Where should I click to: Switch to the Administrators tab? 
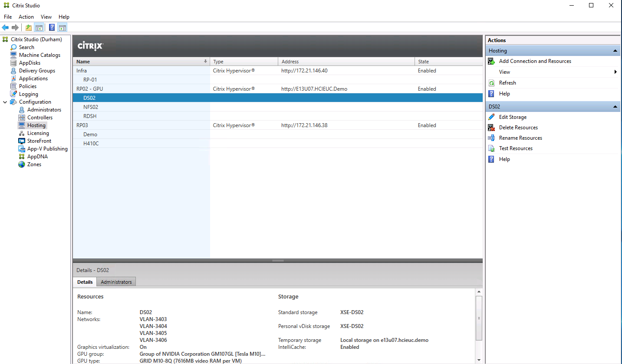116,282
